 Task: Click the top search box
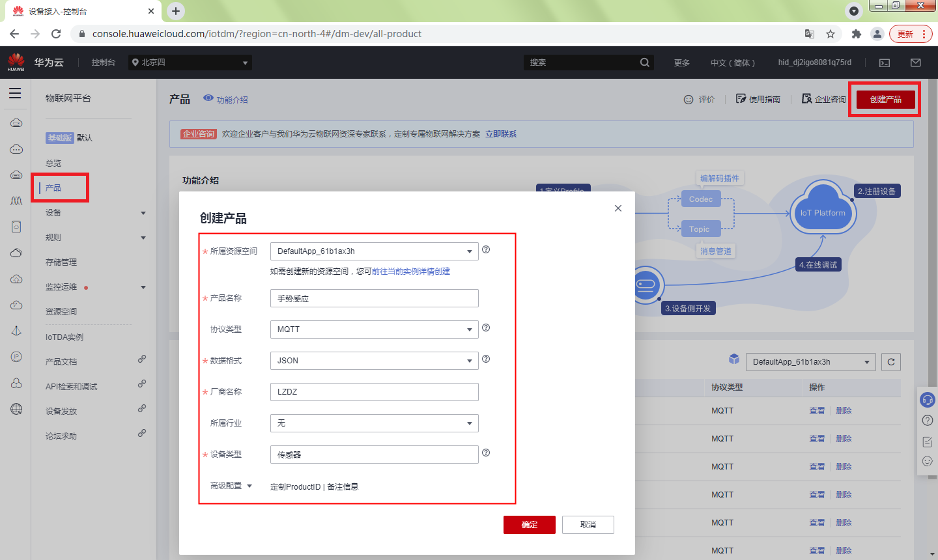(x=582, y=63)
